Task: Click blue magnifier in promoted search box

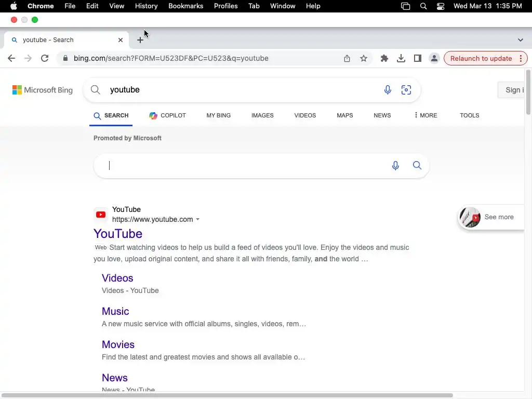Action: click(x=417, y=165)
